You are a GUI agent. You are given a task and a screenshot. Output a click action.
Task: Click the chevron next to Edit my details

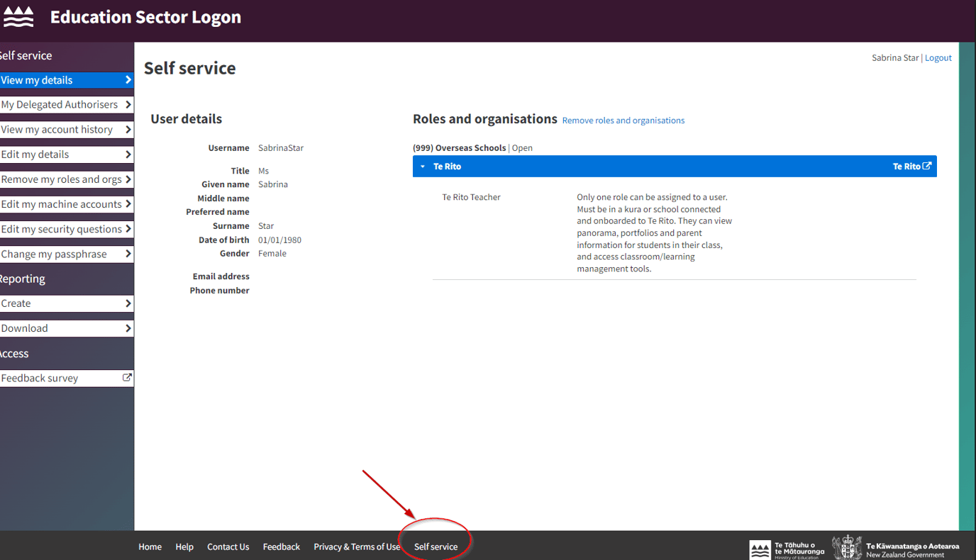click(128, 155)
